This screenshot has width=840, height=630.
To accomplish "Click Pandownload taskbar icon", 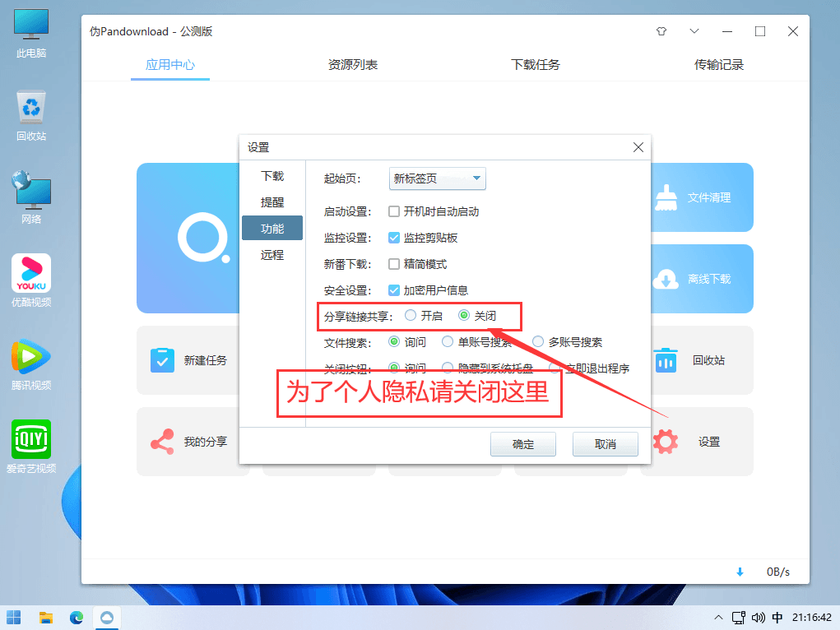I will coord(107,618).
